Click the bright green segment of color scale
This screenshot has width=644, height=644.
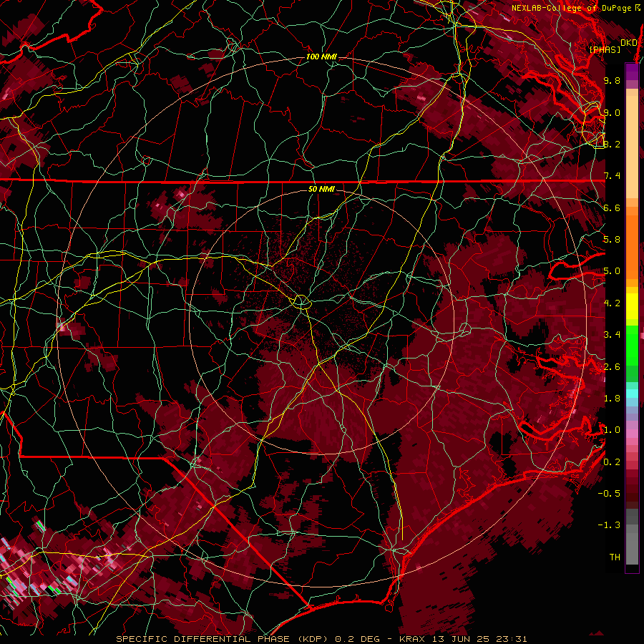(632, 345)
